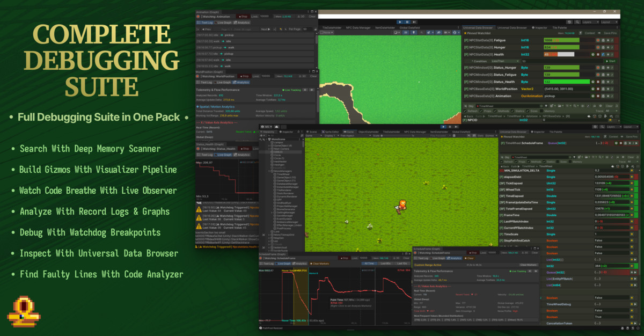Screen dimensions: 644x336
Task: Toggle Sizes checkbox in upper data browser
Action: click(x=528, y=111)
